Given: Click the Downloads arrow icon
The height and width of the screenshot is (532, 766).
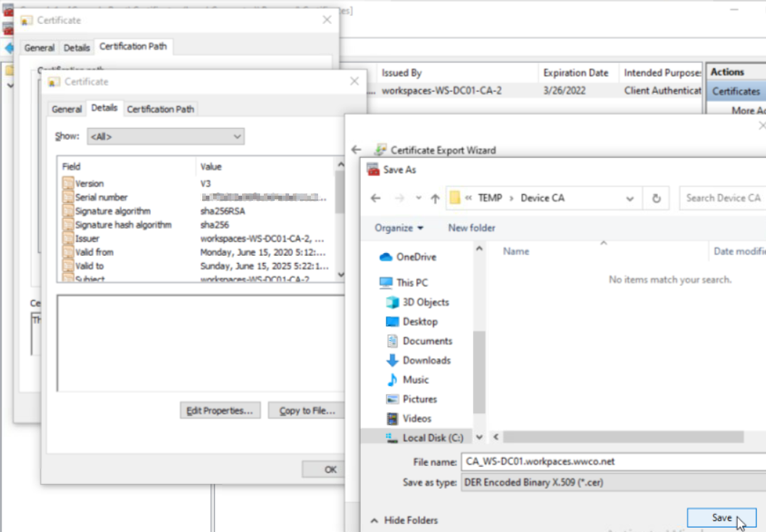Looking at the screenshot, I should pos(392,360).
